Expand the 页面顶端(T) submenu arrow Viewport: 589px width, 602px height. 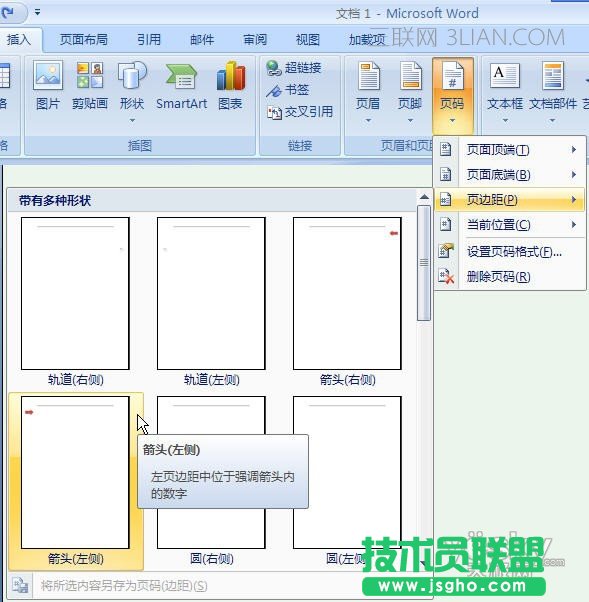point(574,149)
